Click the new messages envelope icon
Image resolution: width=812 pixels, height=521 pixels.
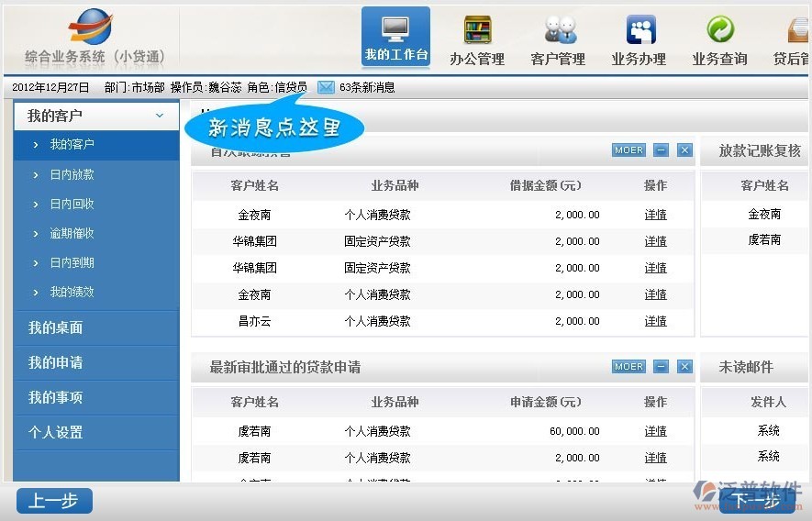pyautogui.click(x=326, y=87)
